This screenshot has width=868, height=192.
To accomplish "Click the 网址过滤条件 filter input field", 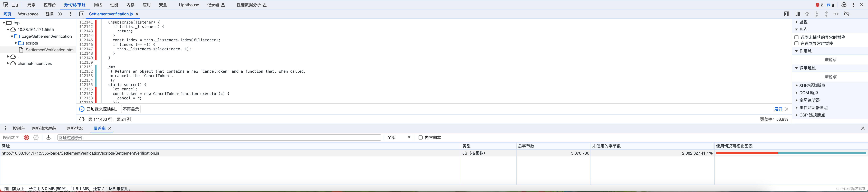I will coord(219,137).
